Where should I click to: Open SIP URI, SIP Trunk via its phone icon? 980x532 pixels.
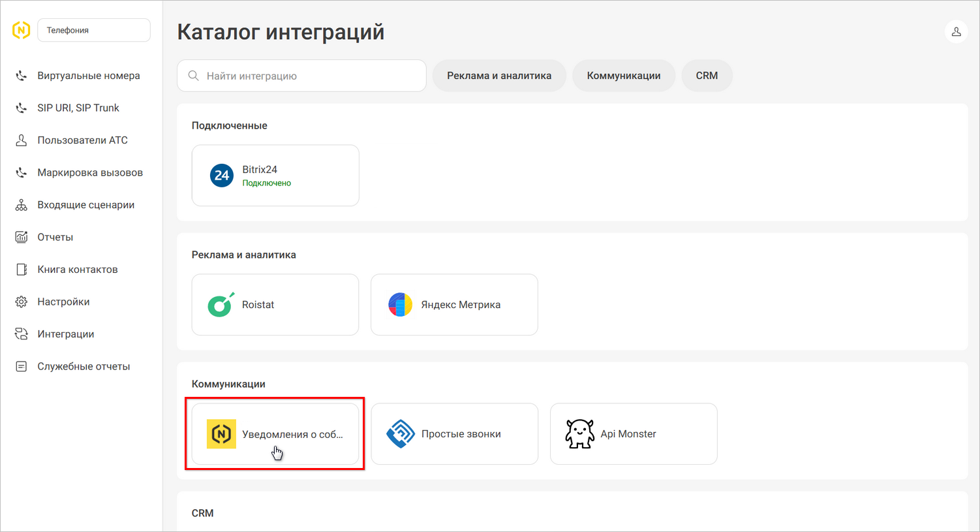click(x=21, y=107)
